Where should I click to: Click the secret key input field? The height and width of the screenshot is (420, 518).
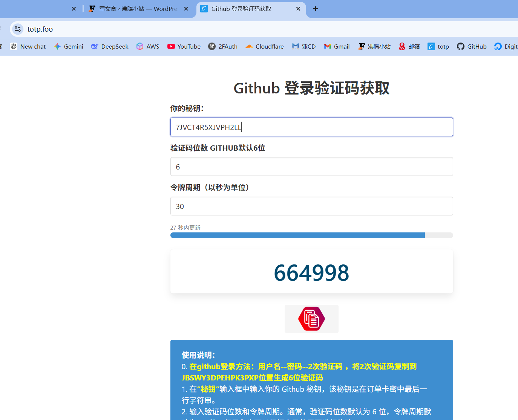pyautogui.click(x=311, y=127)
